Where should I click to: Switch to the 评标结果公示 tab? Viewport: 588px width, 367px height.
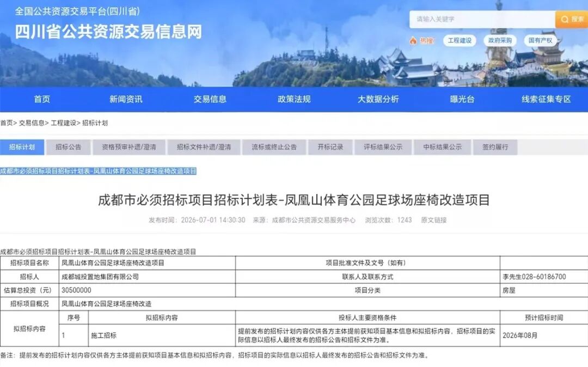(x=383, y=147)
